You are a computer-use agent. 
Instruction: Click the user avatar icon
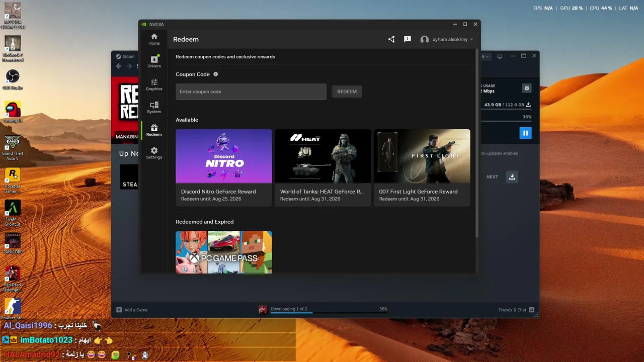425,39
